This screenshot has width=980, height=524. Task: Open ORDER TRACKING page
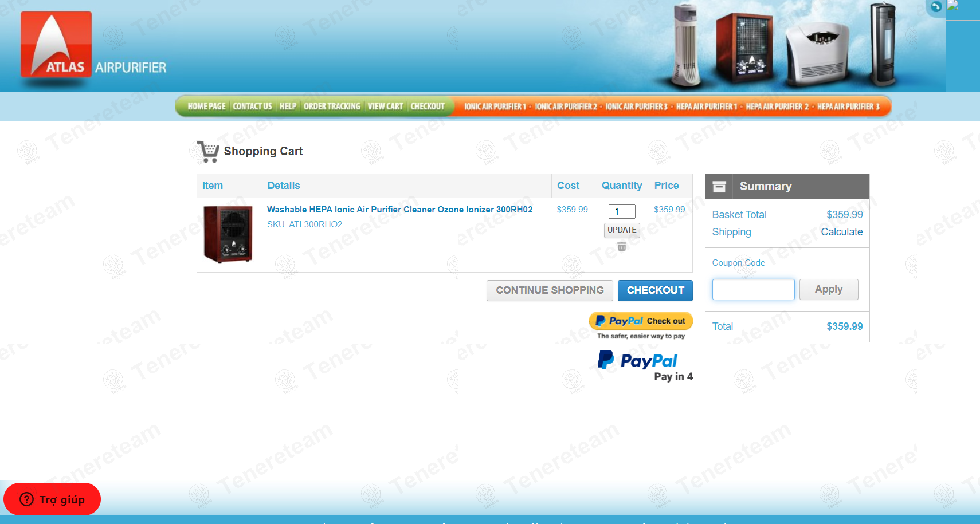click(332, 107)
